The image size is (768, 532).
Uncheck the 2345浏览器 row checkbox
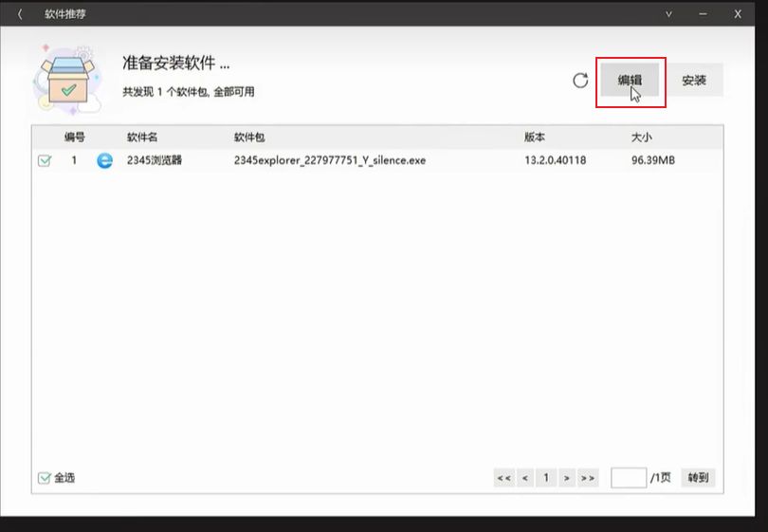(45, 161)
